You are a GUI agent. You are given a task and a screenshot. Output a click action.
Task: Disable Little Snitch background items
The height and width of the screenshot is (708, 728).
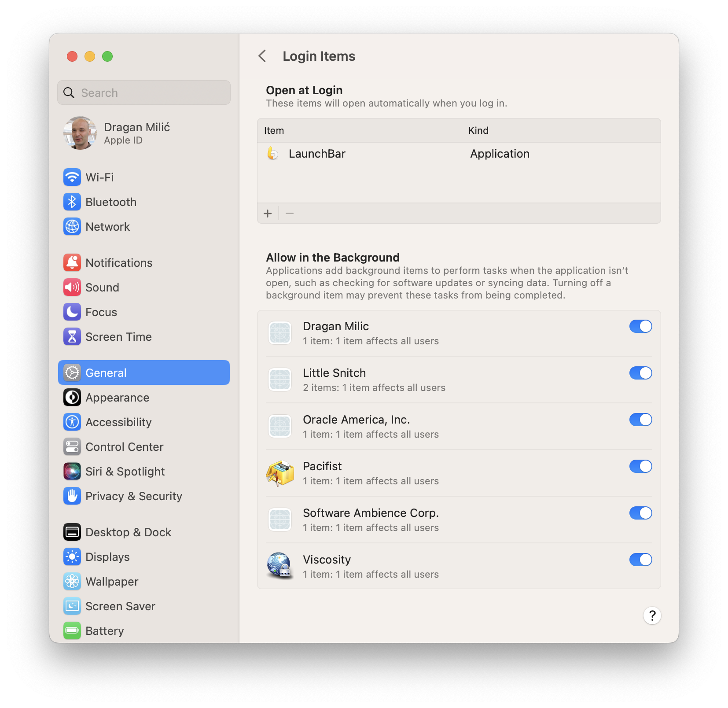pos(640,373)
